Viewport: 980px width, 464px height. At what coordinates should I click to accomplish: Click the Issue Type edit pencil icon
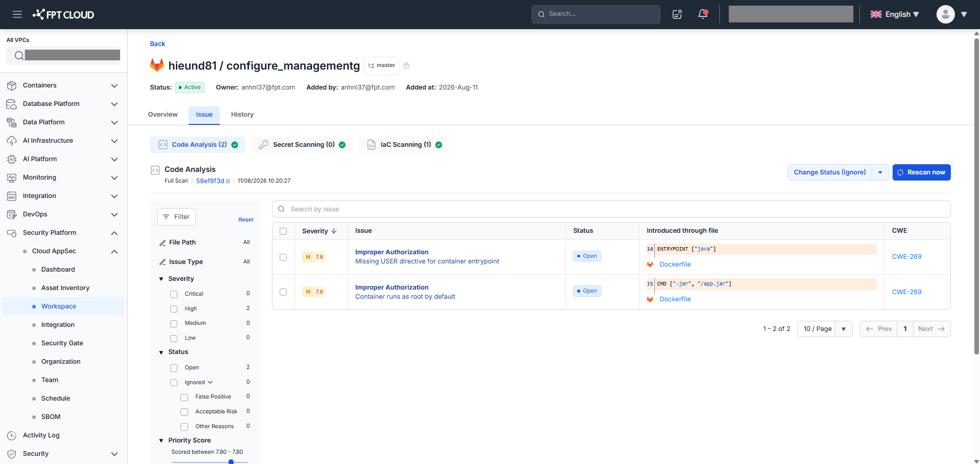[x=163, y=262]
